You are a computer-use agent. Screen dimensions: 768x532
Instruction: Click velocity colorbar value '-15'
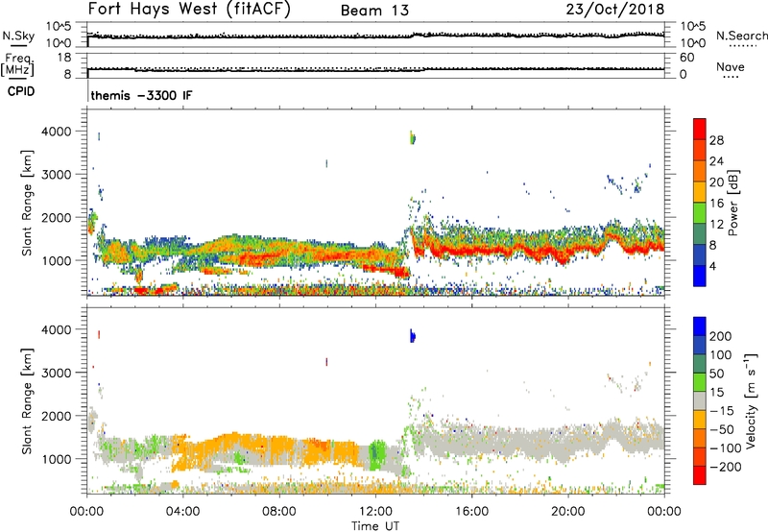coord(722,410)
